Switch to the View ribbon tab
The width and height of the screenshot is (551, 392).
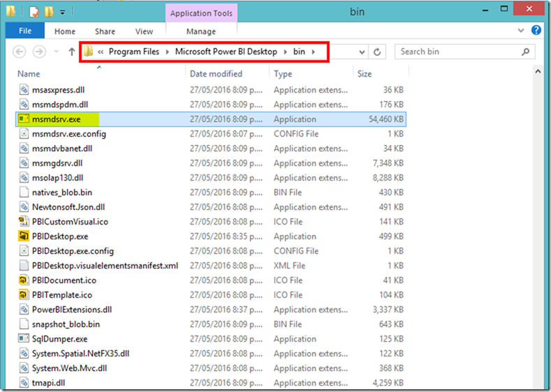tap(144, 31)
